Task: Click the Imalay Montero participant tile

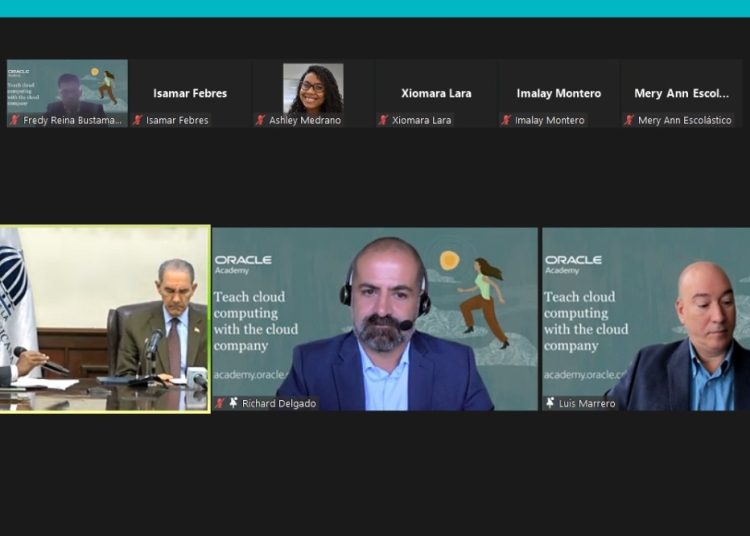Action: (559, 93)
